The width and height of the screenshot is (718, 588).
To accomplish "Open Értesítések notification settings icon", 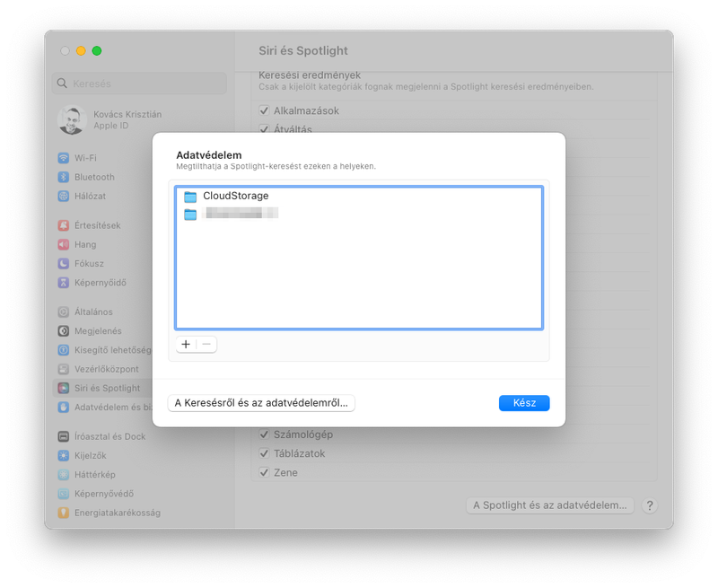I will [64, 225].
